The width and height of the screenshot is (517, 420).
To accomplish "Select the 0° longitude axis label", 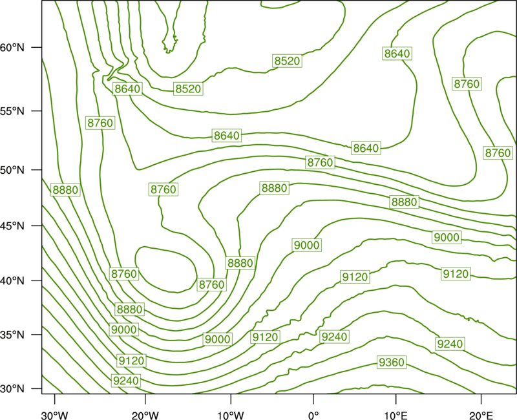I will coord(313,415).
